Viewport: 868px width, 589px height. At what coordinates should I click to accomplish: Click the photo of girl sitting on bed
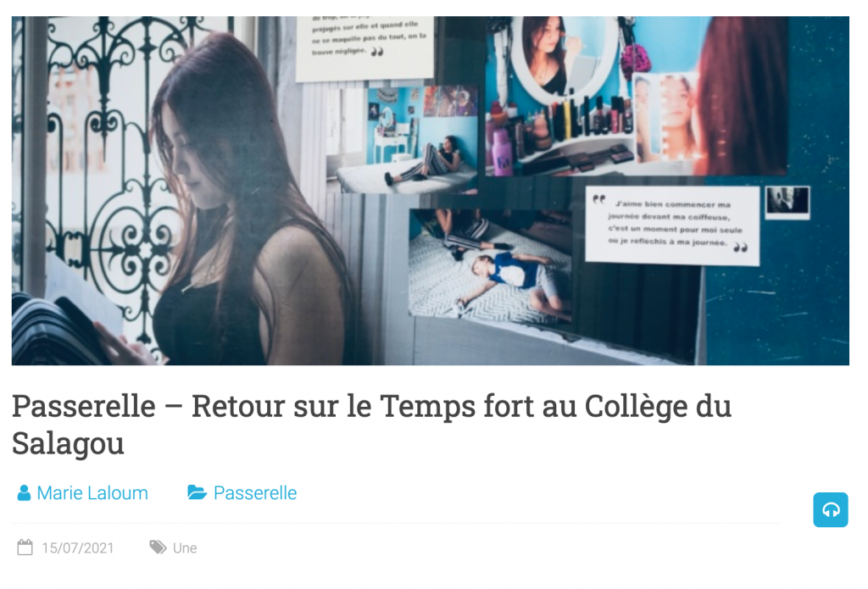click(403, 140)
